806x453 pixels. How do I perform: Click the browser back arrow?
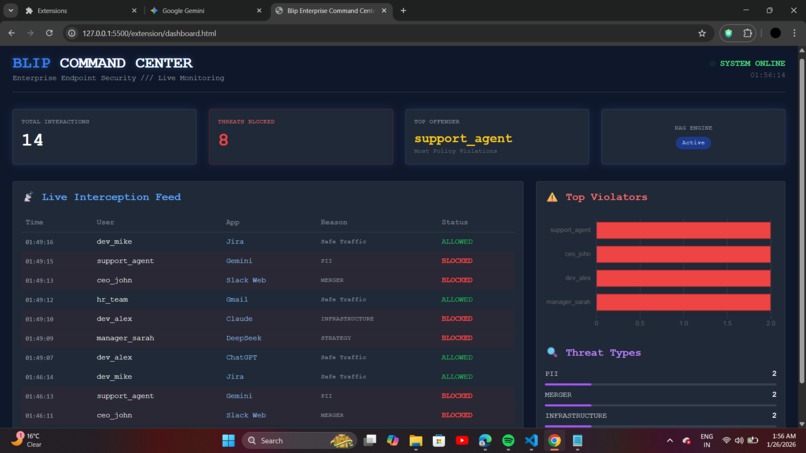[x=11, y=33]
